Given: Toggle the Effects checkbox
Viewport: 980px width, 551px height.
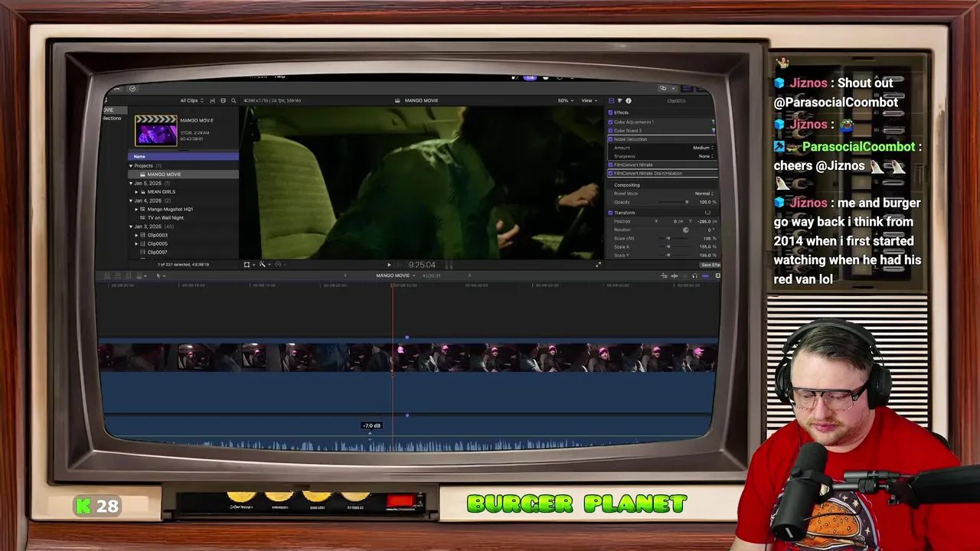Looking at the screenshot, I should 610,112.
